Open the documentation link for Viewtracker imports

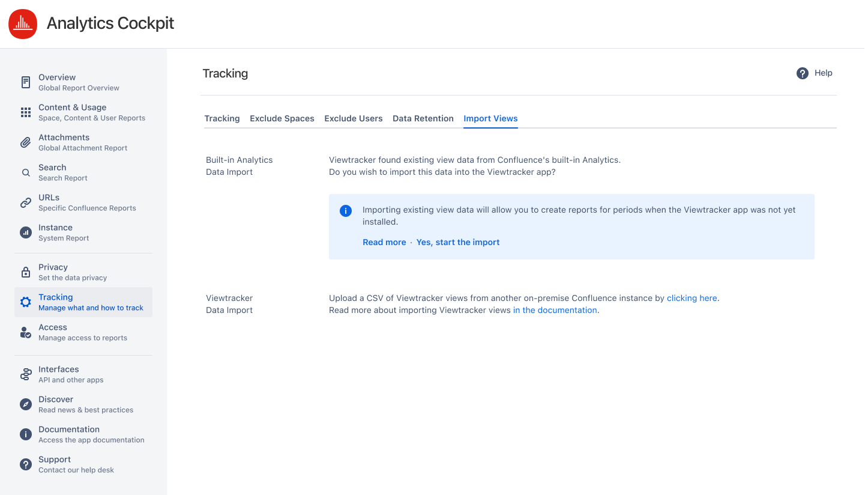[555, 310]
